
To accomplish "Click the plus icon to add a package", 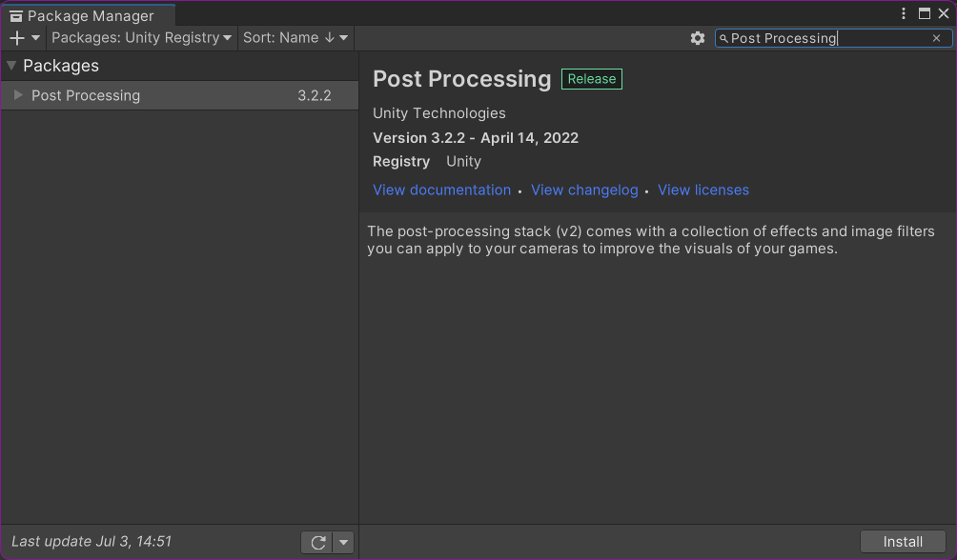I will 16,38.
